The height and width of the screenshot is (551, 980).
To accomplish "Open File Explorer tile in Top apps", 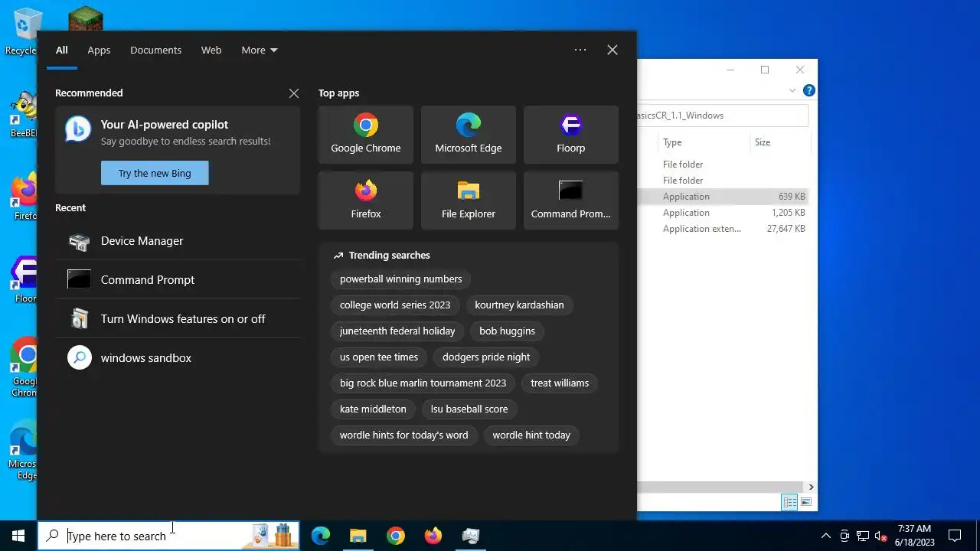I will click(469, 201).
